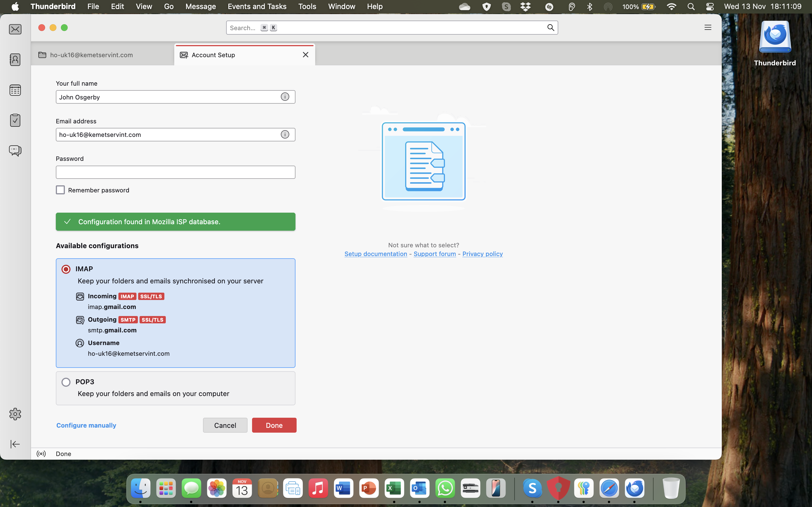Click info icon in full name field
Screen dimensions: 812x507
coord(285,97)
